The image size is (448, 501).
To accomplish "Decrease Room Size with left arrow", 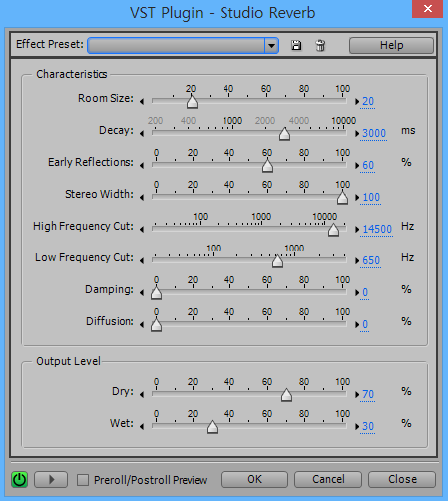I will (x=142, y=102).
